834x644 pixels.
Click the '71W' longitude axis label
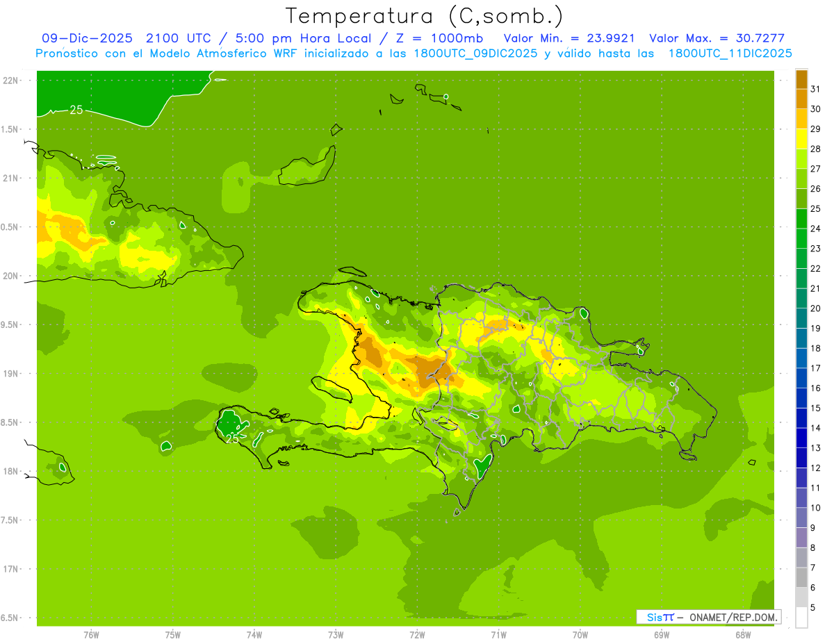pos(498,635)
